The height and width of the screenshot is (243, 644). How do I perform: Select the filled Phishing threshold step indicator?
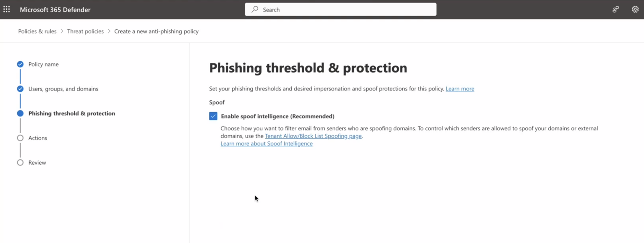click(x=20, y=113)
